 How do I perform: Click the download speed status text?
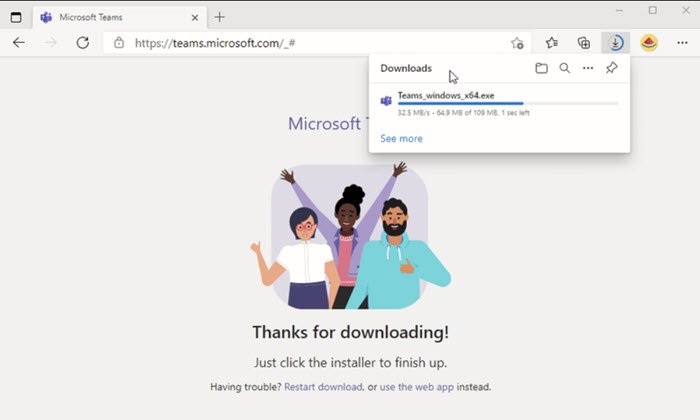click(x=463, y=113)
